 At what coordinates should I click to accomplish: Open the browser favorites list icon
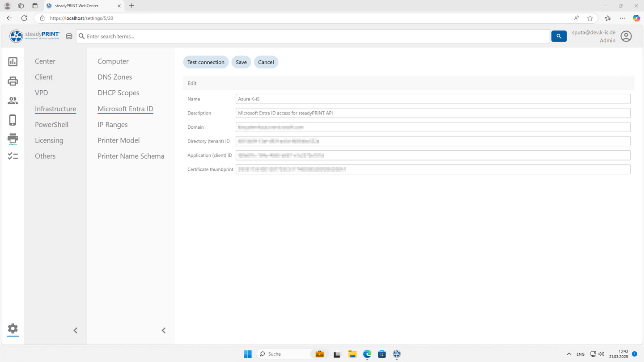click(608, 18)
